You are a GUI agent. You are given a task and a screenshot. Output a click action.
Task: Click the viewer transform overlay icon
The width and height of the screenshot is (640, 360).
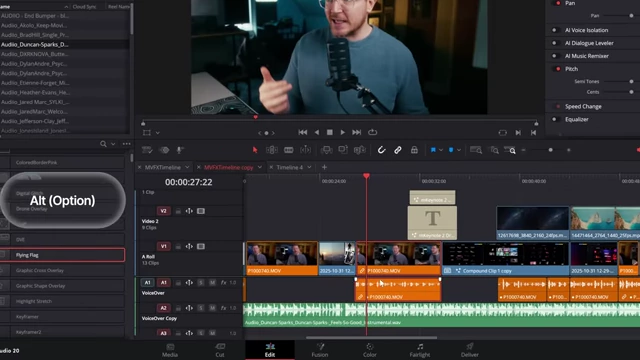(147, 133)
